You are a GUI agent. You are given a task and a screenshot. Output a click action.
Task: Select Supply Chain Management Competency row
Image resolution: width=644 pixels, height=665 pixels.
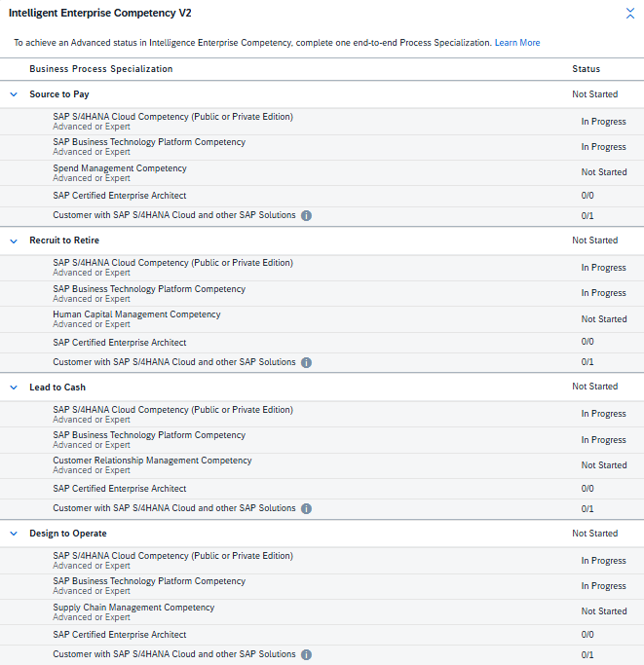(x=133, y=608)
